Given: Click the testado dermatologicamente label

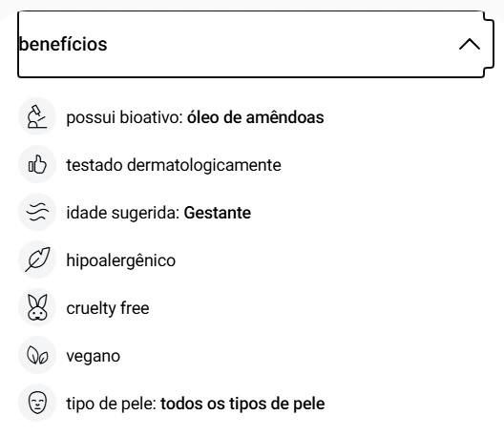Looking at the screenshot, I should 174,165.
